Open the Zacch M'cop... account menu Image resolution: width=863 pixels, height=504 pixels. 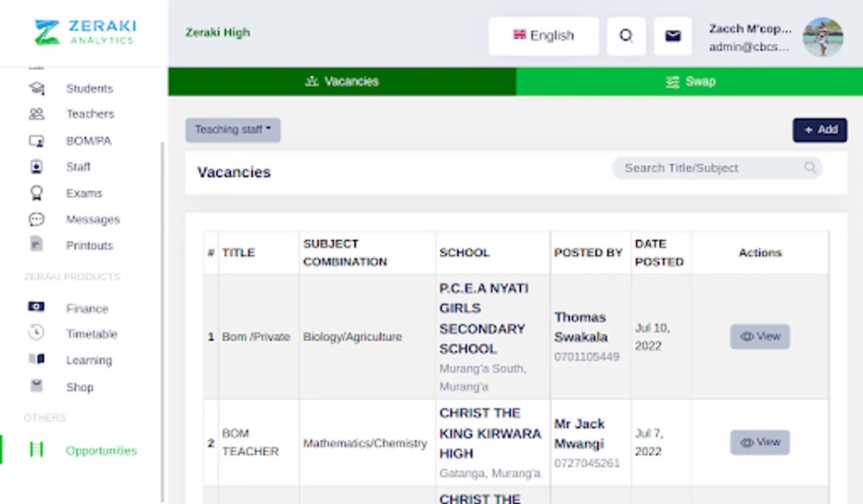point(776,37)
